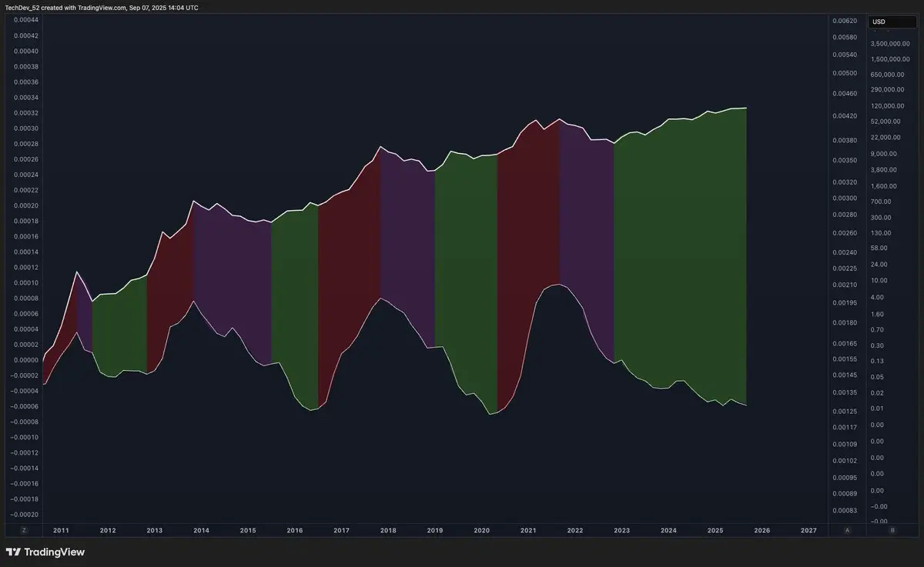Click 0.00034 on the left price scale
This screenshot has width=924, height=567.
26,98
